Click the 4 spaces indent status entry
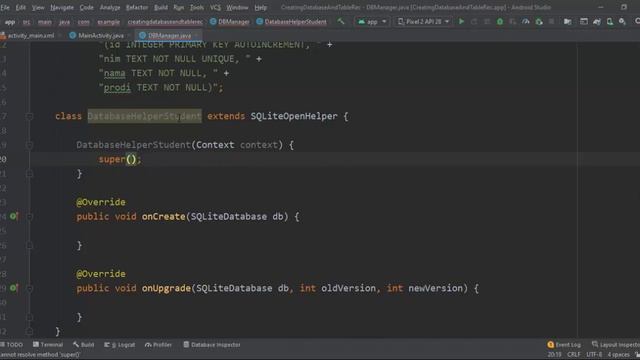The height and width of the screenshot is (360, 640). (618, 355)
